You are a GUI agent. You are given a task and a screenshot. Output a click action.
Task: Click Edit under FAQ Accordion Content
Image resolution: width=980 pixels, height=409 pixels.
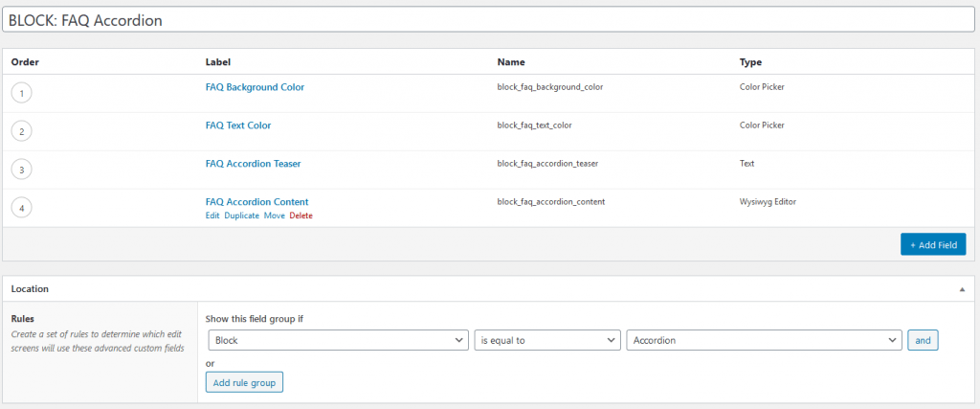(x=212, y=216)
